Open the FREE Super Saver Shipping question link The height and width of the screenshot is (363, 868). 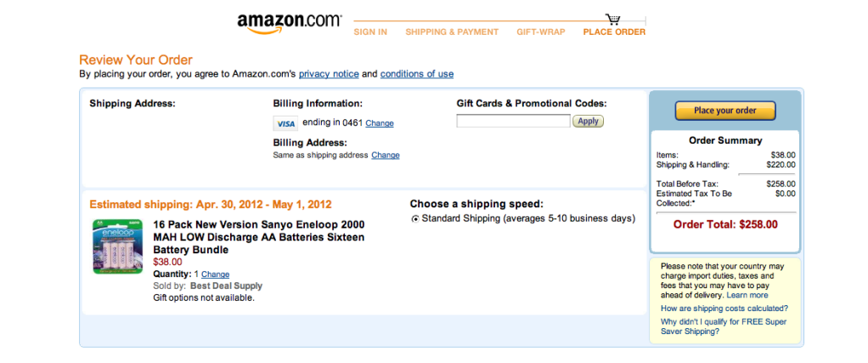click(x=724, y=326)
